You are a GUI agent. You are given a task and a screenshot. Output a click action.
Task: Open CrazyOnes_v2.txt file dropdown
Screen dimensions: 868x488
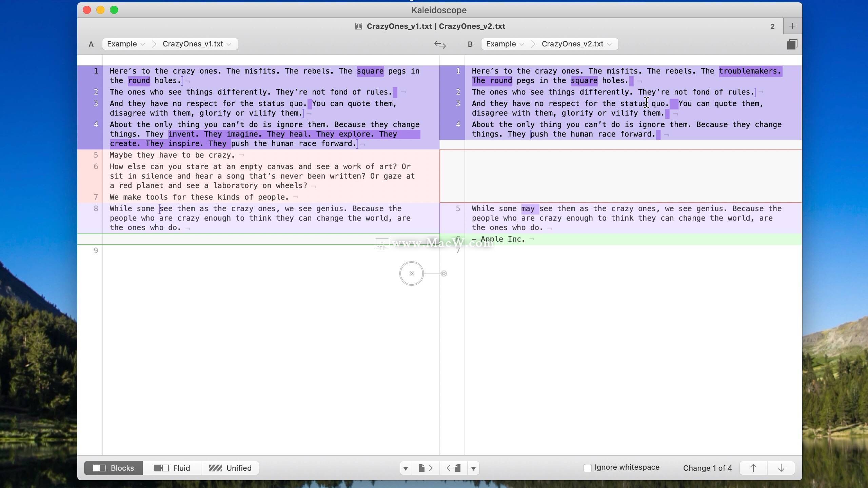click(x=576, y=44)
